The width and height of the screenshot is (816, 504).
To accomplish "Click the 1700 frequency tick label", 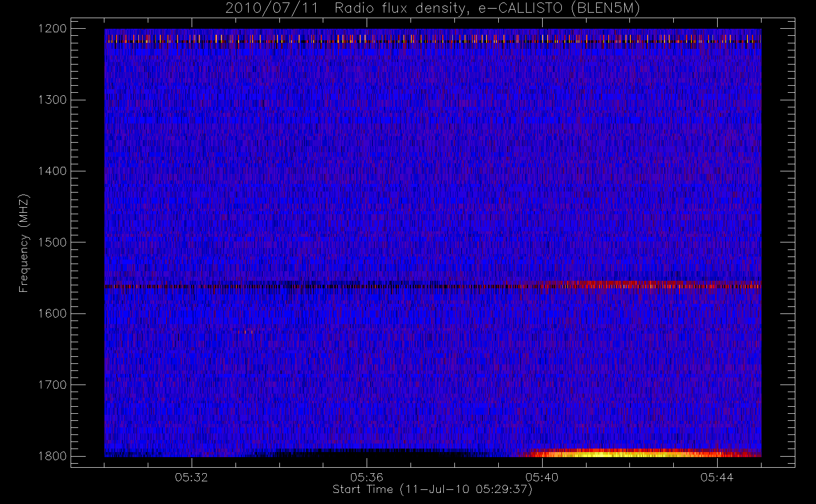I will pyautogui.click(x=52, y=385).
